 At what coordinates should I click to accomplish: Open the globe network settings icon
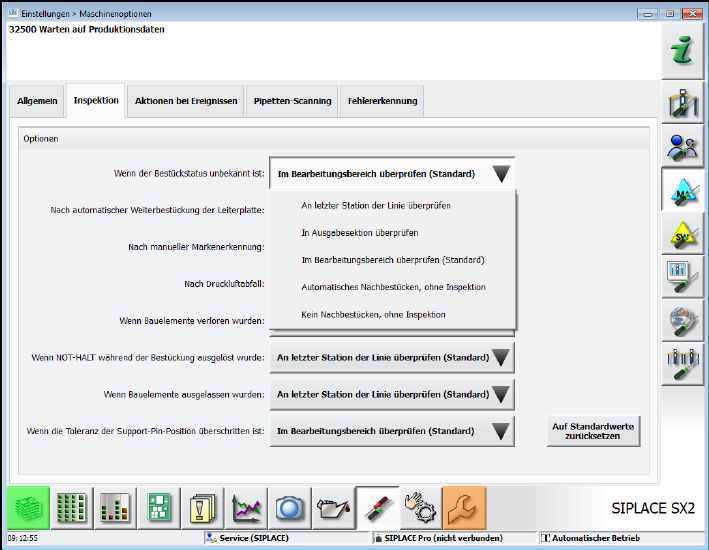coord(682,322)
